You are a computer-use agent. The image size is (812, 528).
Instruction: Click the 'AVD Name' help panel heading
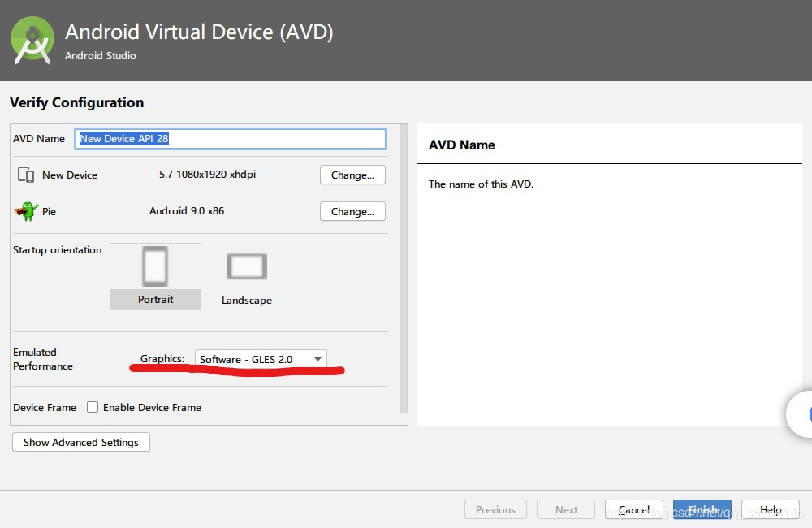(462, 145)
